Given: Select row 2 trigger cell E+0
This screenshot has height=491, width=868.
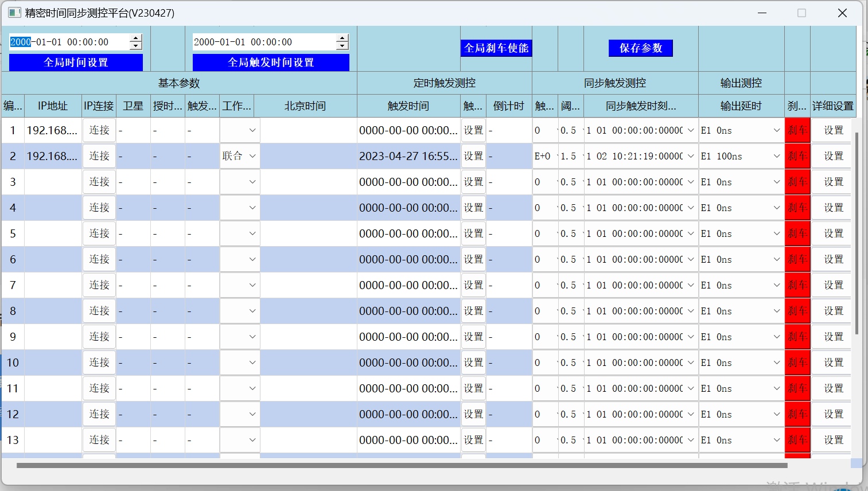Looking at the screenshot, I should click(x=544, y=156).
